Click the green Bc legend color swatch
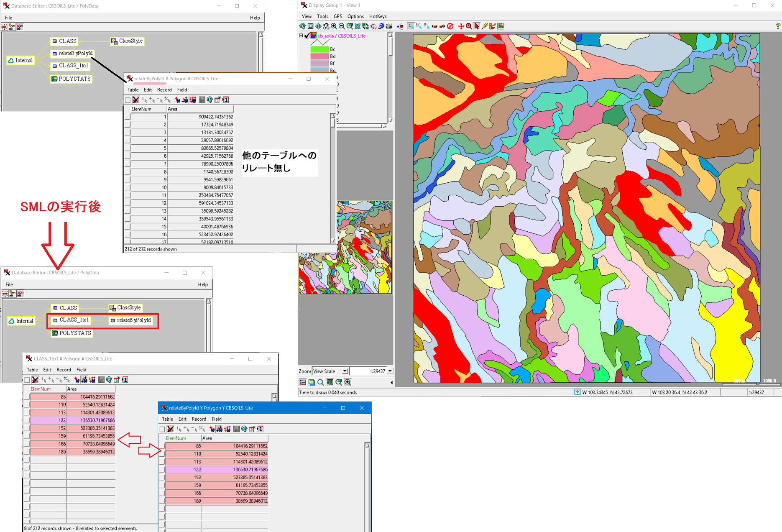This screenshot has height=532, width=782. point(319,49)
